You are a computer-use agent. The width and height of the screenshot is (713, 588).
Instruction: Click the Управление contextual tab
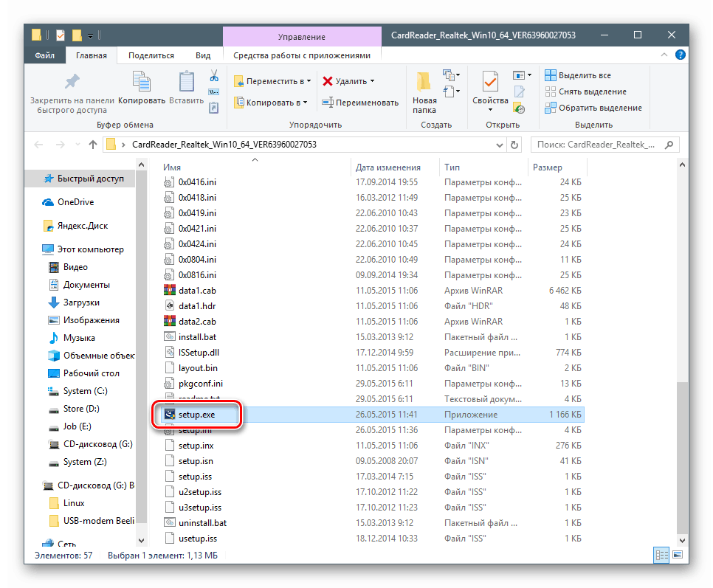point(301,37)
